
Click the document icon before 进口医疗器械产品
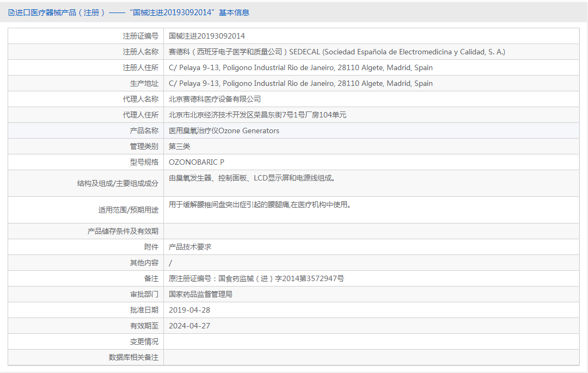11,13
